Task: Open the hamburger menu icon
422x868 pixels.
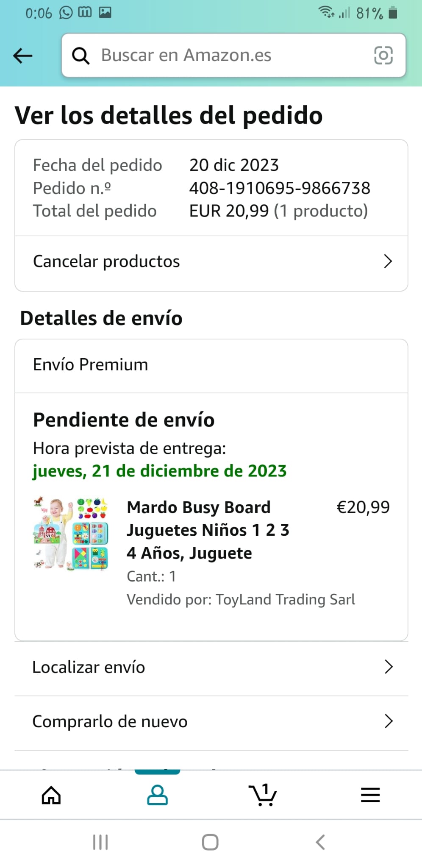Action: click(370, 795)
